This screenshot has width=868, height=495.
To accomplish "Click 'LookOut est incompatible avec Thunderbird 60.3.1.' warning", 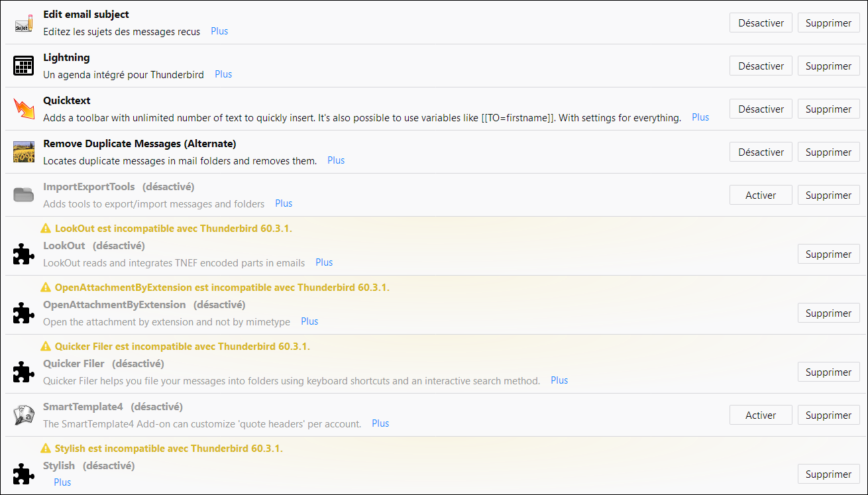I will (174, 229).
